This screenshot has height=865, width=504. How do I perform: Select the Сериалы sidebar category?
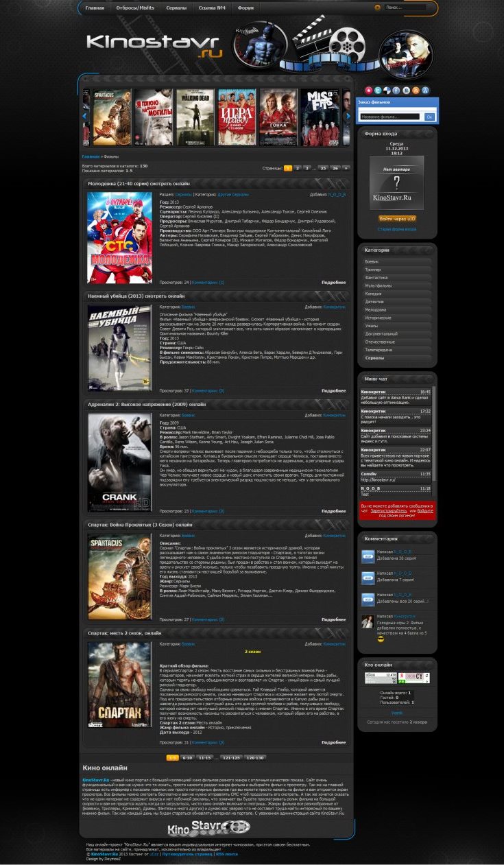(x=396, y=358)
